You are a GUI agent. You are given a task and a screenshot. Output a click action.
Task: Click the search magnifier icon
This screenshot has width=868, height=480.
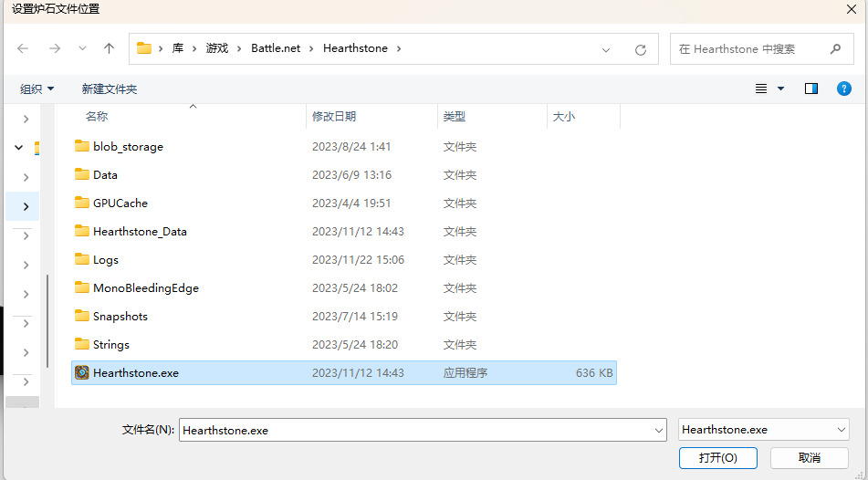pyautogui.click(x=835, y=48)
